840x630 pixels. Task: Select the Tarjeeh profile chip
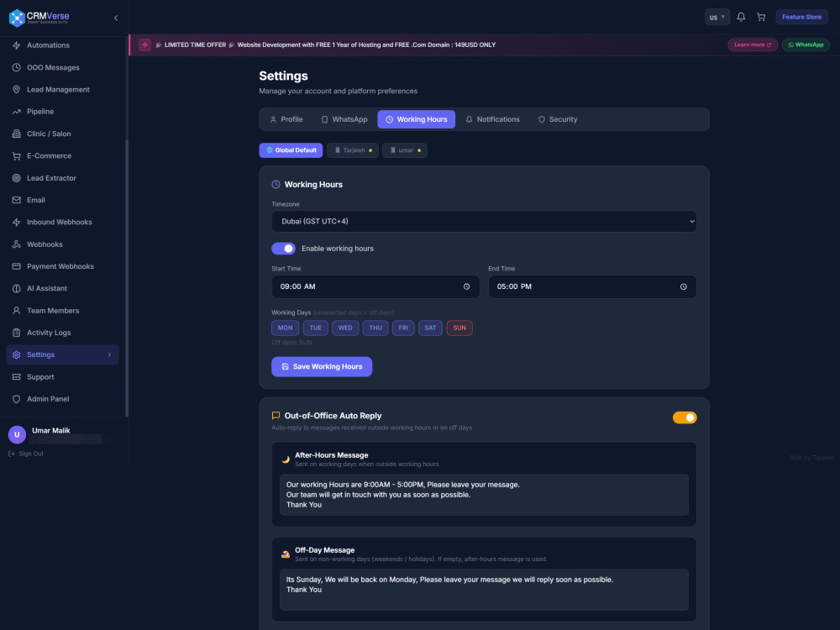[x=353, y=150]
